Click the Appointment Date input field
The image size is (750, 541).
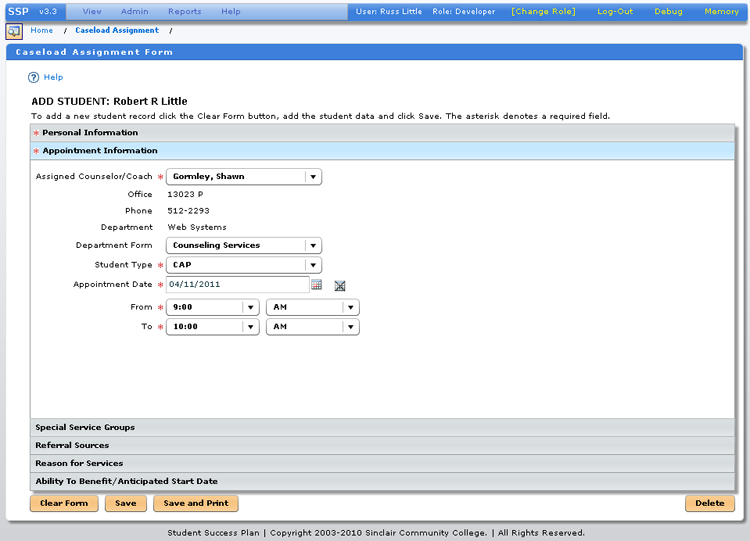pyautogui.click(x=237, y=285)
